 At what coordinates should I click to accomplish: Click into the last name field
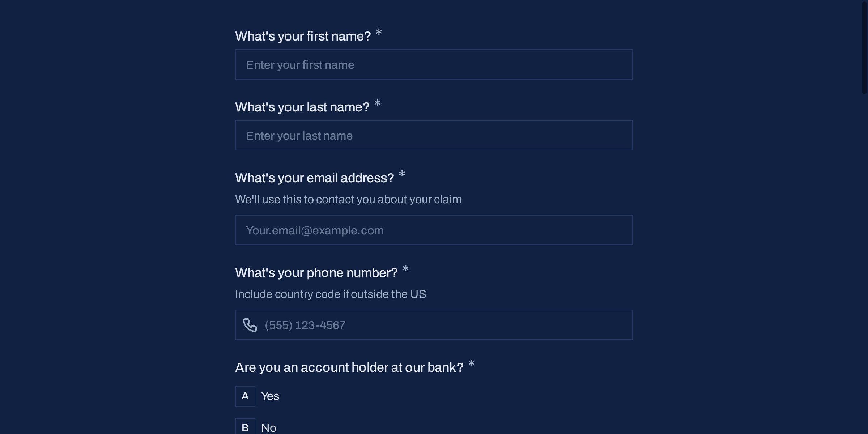(434, 135)
